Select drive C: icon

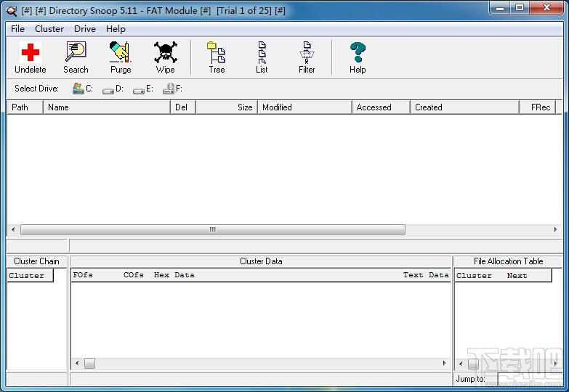78,89
